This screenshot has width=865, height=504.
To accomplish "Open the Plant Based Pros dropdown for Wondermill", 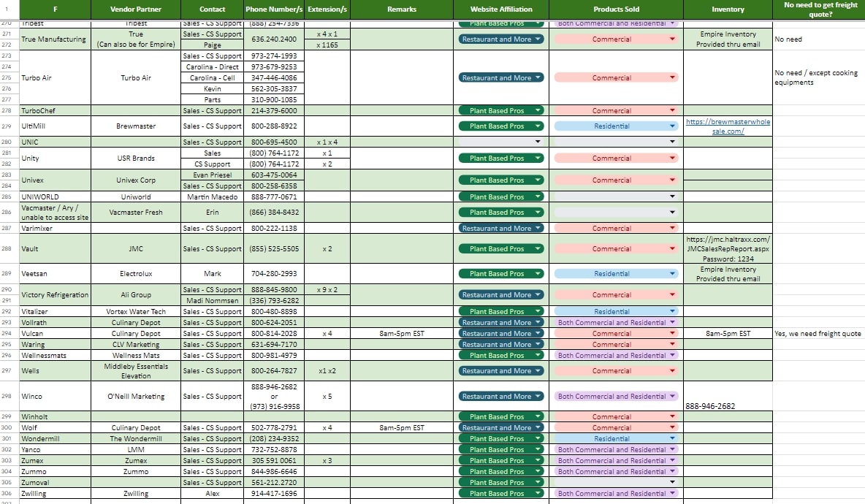I will pos(501,439).
